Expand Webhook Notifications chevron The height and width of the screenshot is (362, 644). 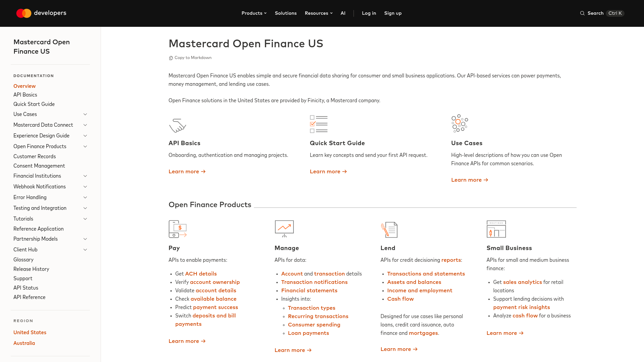pos(85,187)
